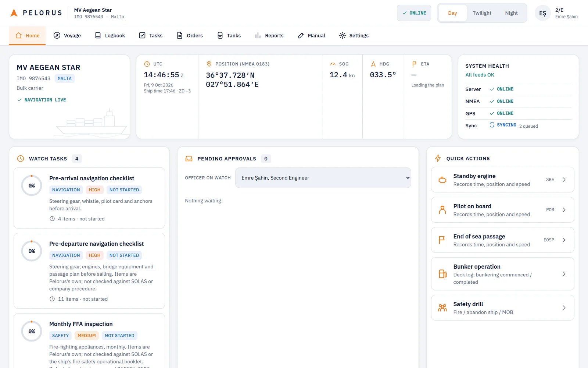The height and width of the screenshot is (368, 588).
Task: Open the Reports tab
Action: (269, 36)
